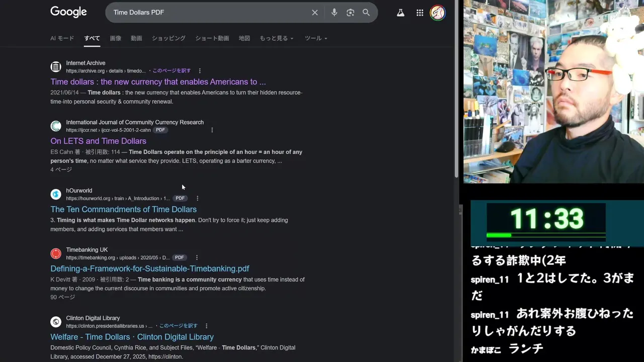Click the magnifier search icon

click(366, 13)
